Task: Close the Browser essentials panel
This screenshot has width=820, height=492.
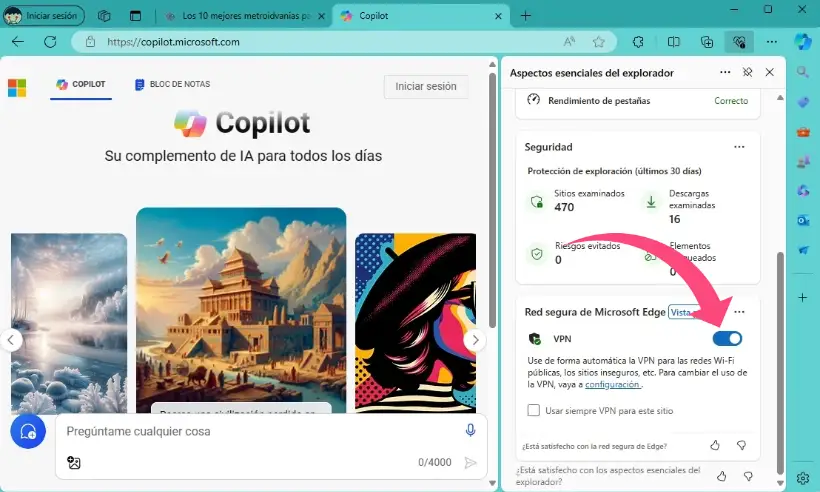Action: (769, 72)
